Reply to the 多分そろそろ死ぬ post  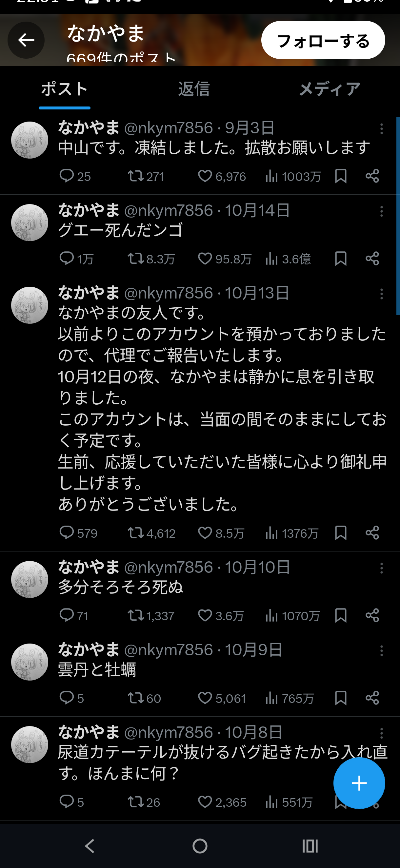[67, 615]
